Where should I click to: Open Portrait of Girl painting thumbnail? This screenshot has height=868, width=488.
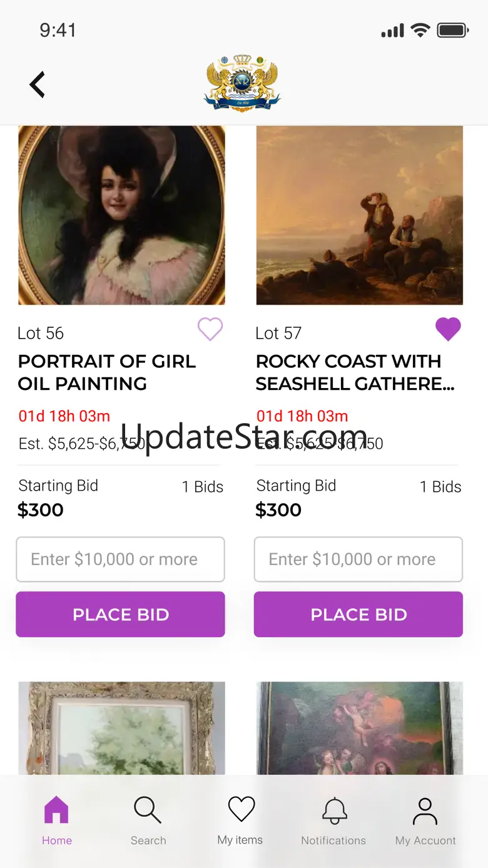click(121, 215)
